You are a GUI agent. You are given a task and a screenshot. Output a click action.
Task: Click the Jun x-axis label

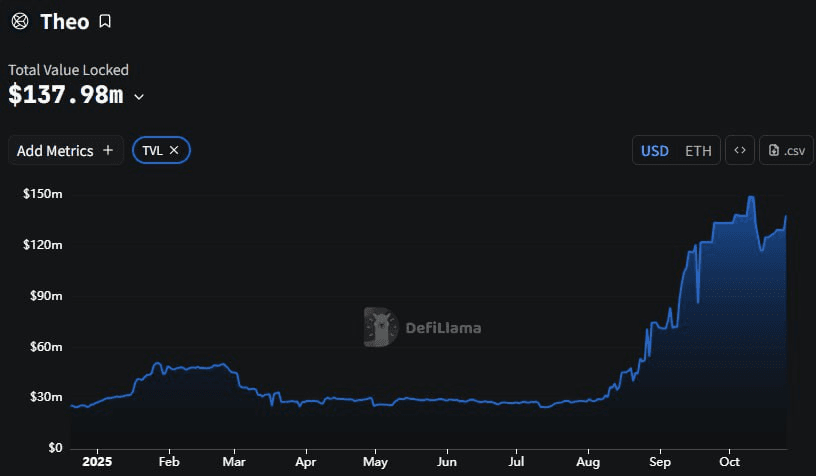pyautogui.click(x=447, y=462)
